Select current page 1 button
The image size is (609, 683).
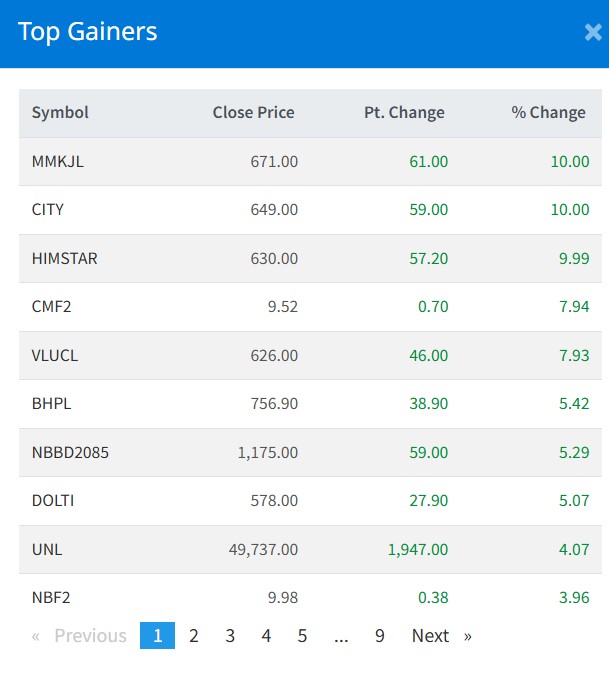click(x=157, y=636)
